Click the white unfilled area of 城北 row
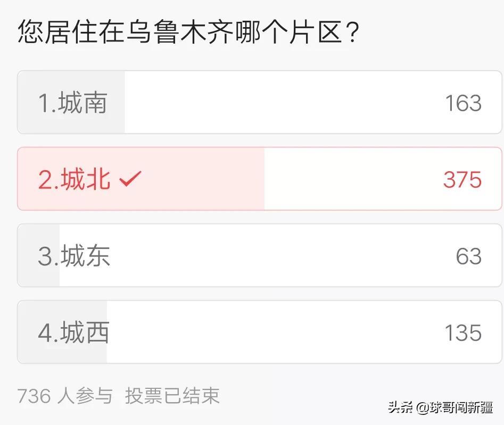The image size is (504, 425). pos(383,179)
